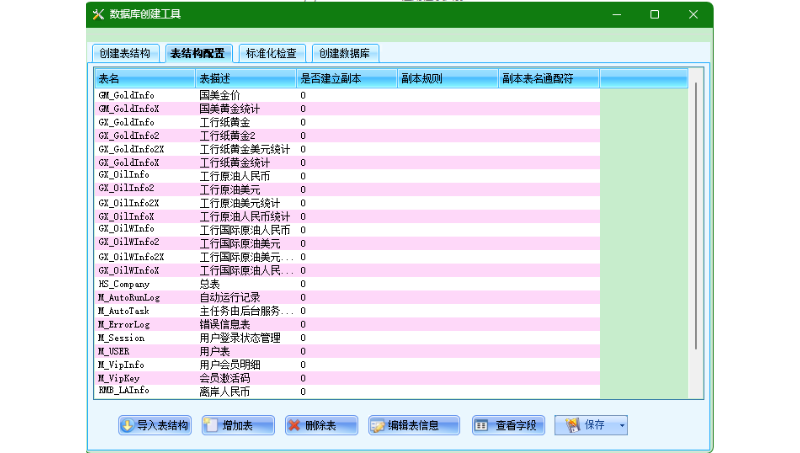800x453 pixels.
Task: Select the GX_OilWInfo2X row
Action: pyautogui.click(x=347, y=257)
